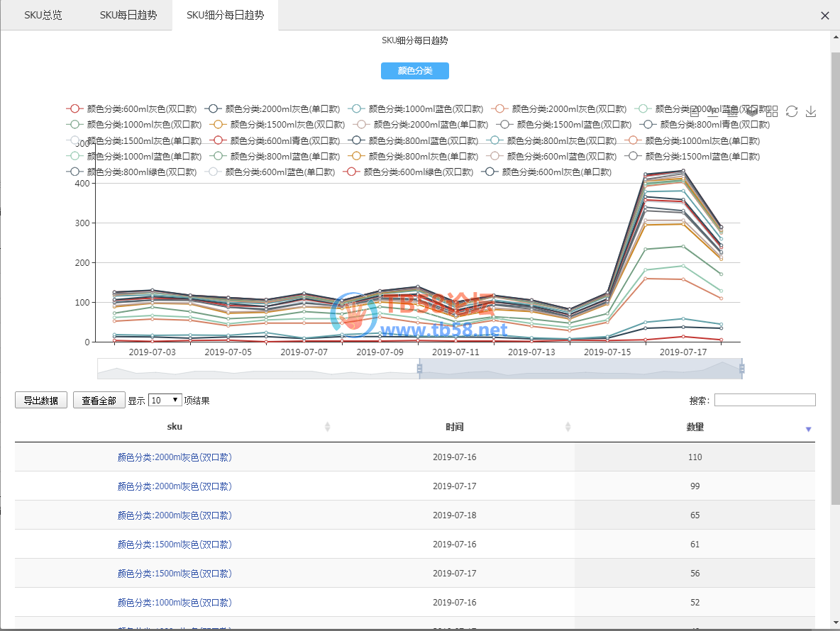Open the chart data view icon
840x631 pixels.
point(693,111)
